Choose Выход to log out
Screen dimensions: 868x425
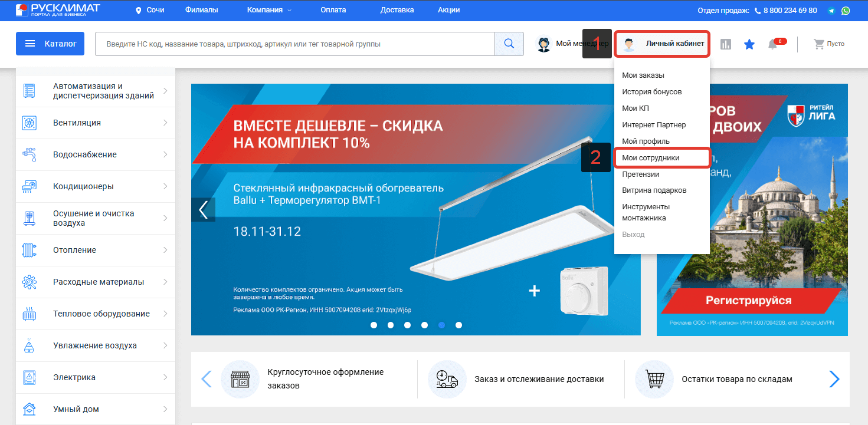click(633, 235)
